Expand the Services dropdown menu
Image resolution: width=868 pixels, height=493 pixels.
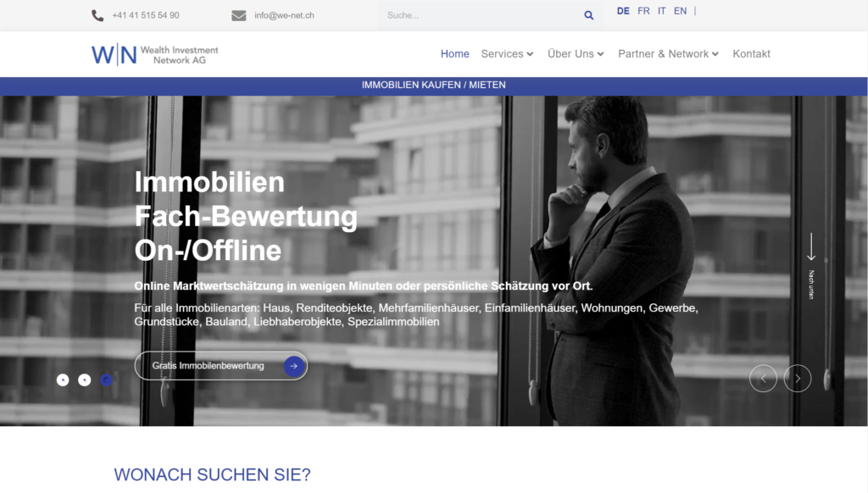pyautogui.click(x=507, y=54)
